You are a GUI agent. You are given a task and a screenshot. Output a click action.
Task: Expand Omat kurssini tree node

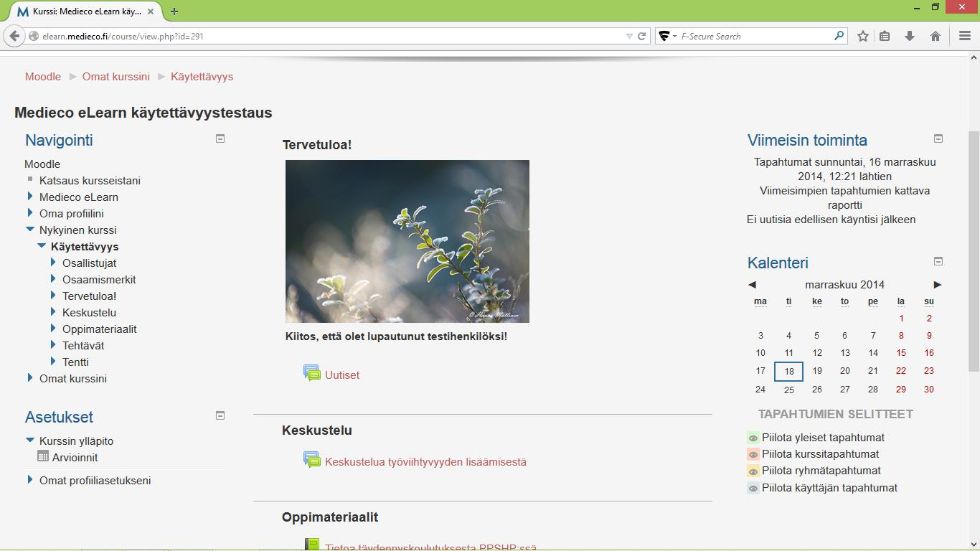(30, 377)
